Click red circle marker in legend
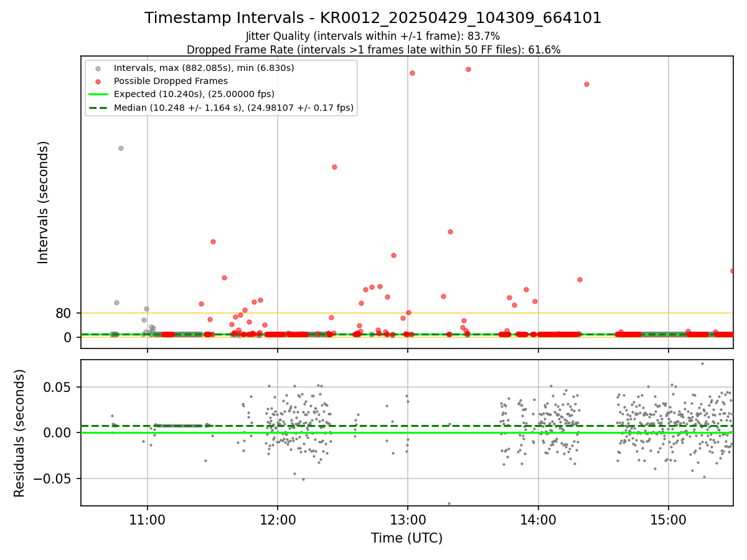Viewport: 747px width, 560px height. click(98, 81)
